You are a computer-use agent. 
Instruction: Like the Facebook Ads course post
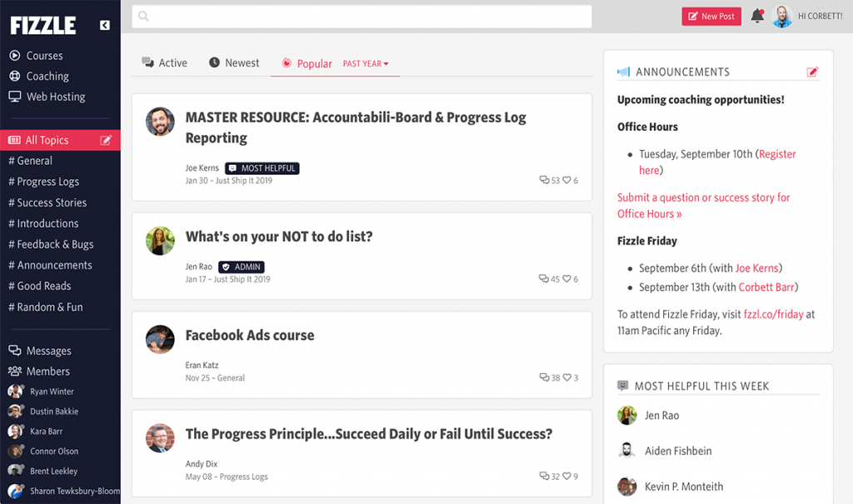[x=567, y=377]
